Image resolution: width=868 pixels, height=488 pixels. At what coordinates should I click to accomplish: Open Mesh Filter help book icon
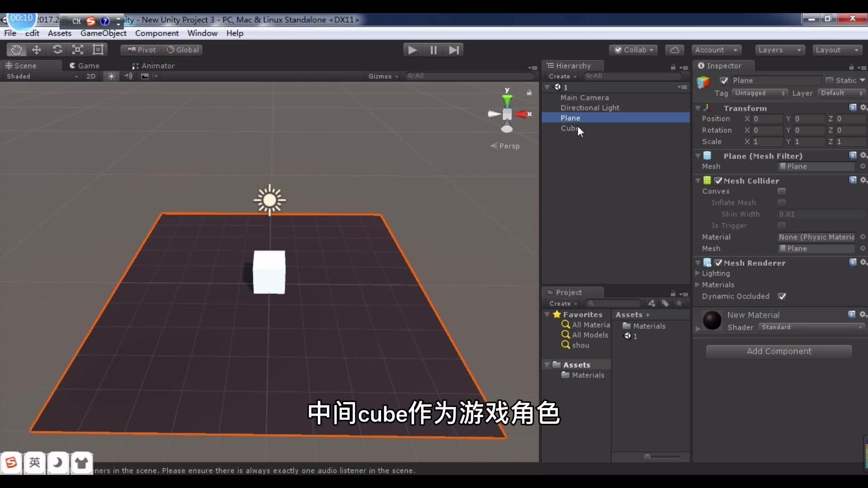point(853,155)
